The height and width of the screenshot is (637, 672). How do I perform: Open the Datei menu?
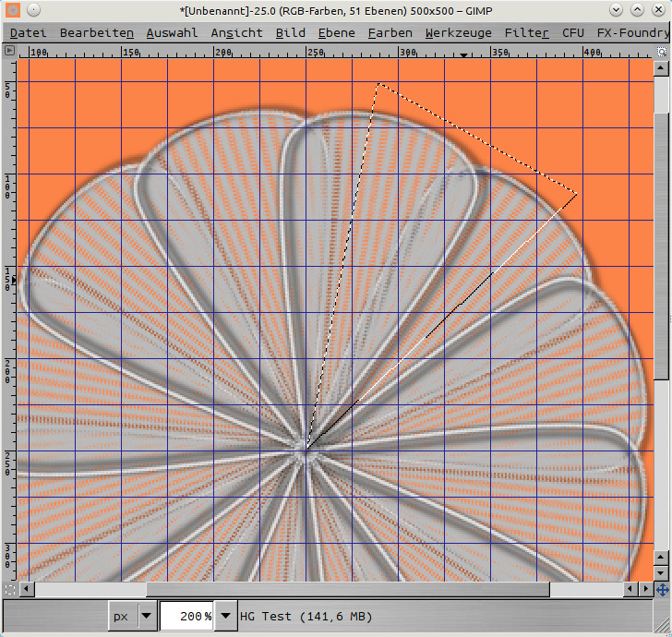28,32
